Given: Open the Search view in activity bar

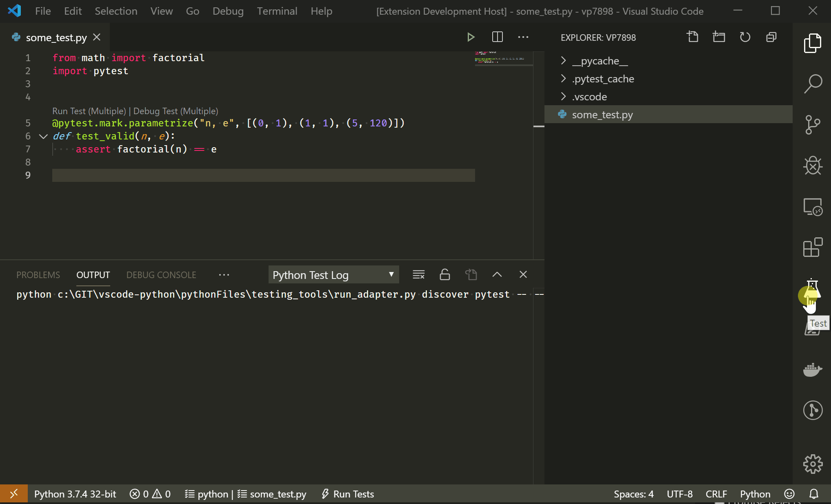Looking at the screenshot, I should click(x=812, y=84).
